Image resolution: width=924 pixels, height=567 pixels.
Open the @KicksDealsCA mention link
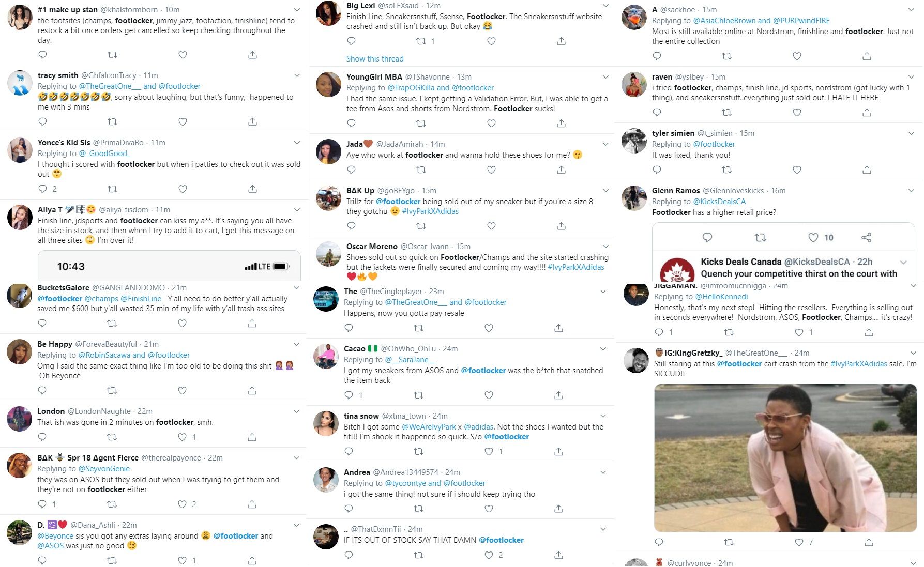pos(719,202)
